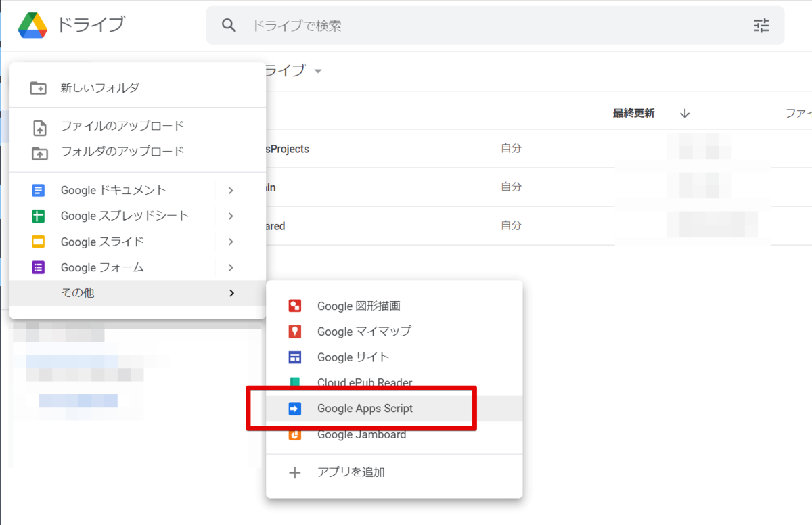Screen dimensions: 812x525
Task: Sort by the 最終更新 column header
Action: [x=633, y=113]
